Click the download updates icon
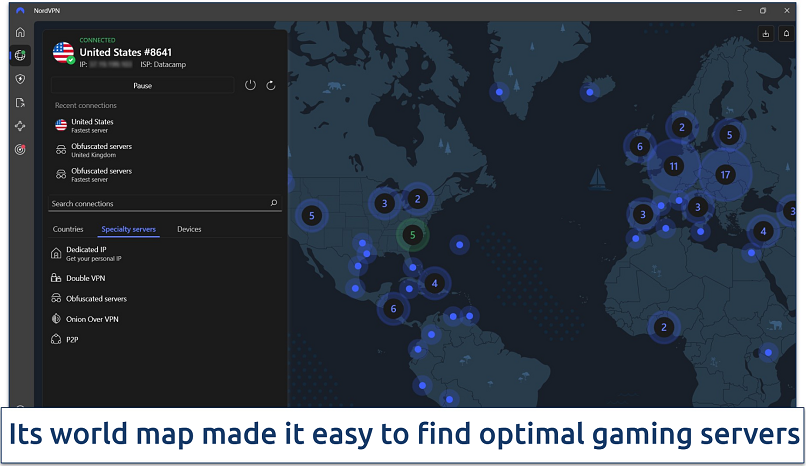806x466 pixels. pos(766,33)
